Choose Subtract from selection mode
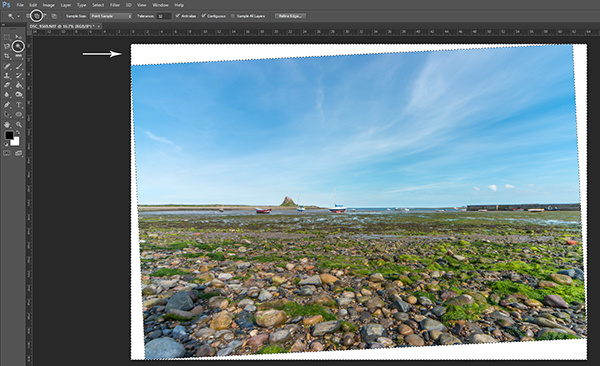This screenshot has height=366, width=600. [x=45, y=16]
